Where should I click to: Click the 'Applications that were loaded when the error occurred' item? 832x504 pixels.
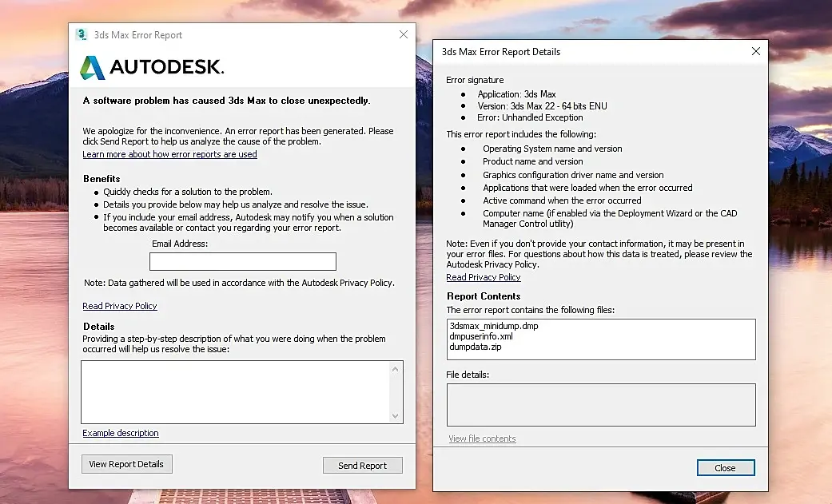point(587,188)
